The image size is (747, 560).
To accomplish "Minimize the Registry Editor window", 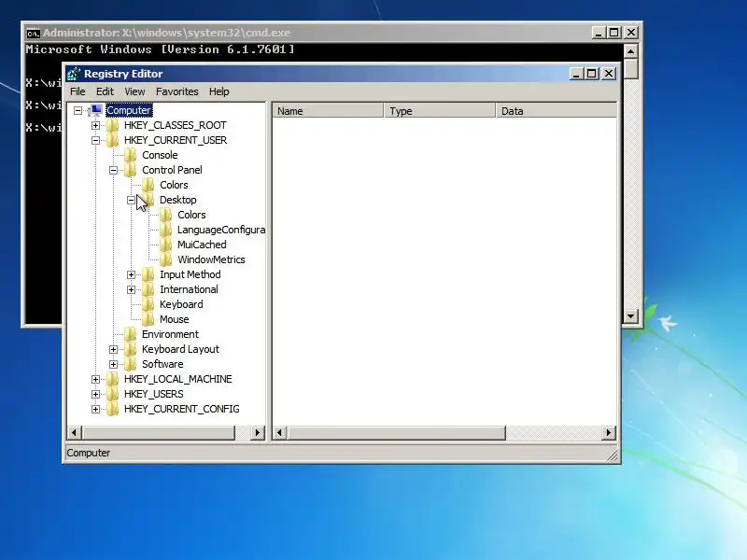I will [576, 74].
